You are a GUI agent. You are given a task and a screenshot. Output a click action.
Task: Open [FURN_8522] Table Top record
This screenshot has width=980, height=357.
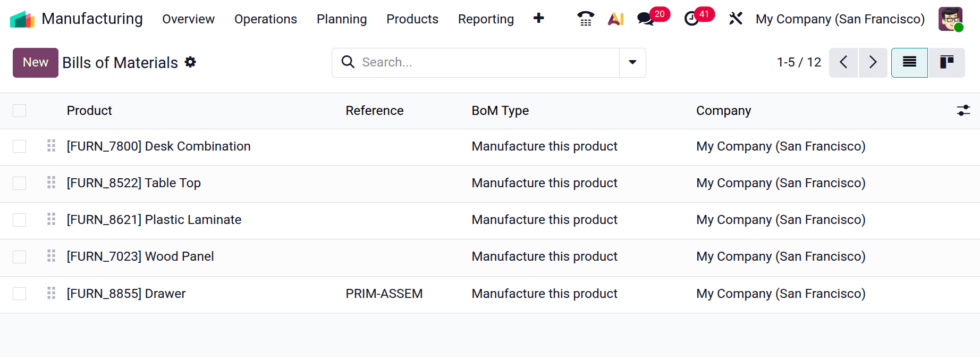134,183
